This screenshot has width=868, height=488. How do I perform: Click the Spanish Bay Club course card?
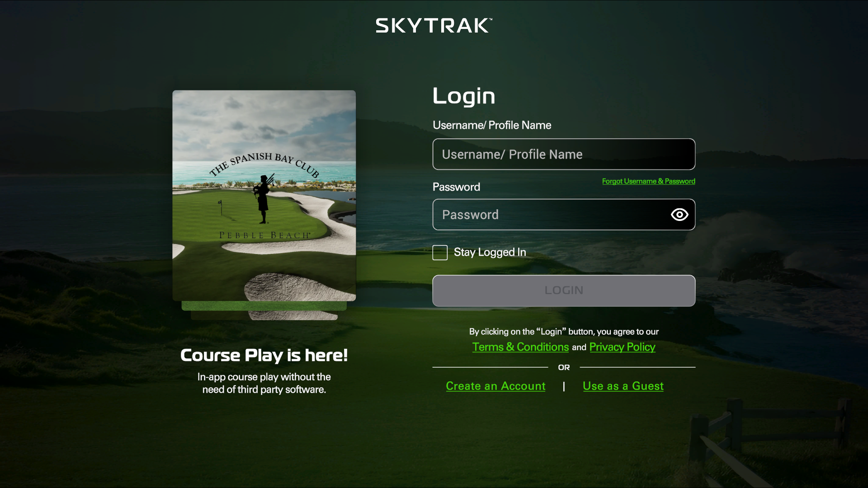pyautogui.click(x=264, y=196)
